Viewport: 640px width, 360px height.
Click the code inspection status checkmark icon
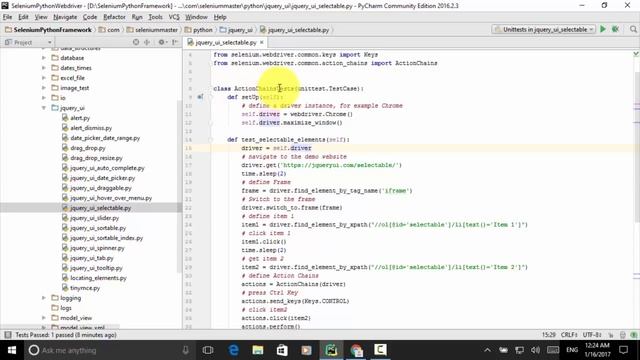click(x=636, y=54)
